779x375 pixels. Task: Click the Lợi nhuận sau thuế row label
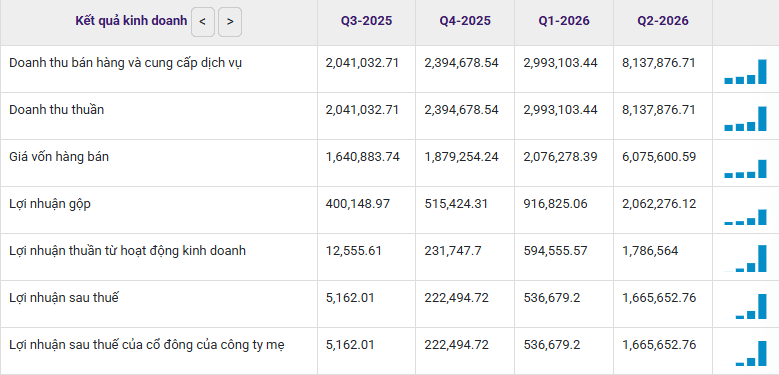point(64,298)
